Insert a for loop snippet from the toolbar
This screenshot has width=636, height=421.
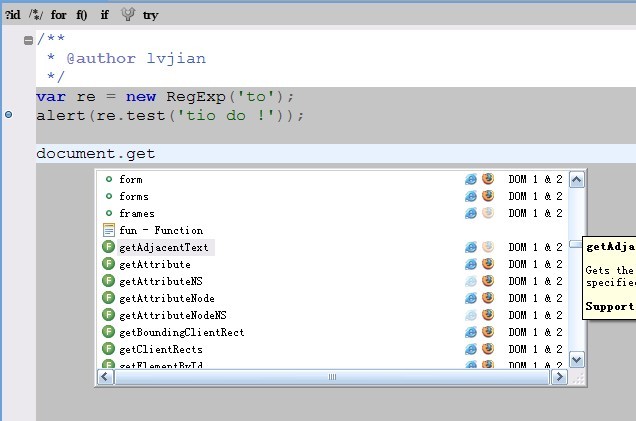(58, 15)
